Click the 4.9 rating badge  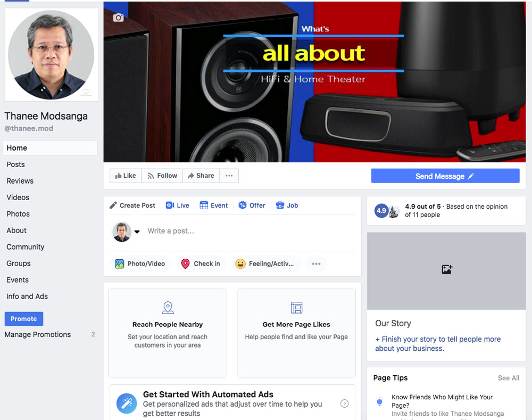[381, 211]
